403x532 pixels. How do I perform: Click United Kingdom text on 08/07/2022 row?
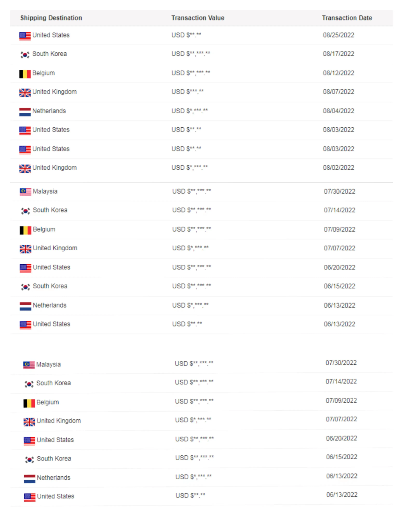[x=54, y=92]
